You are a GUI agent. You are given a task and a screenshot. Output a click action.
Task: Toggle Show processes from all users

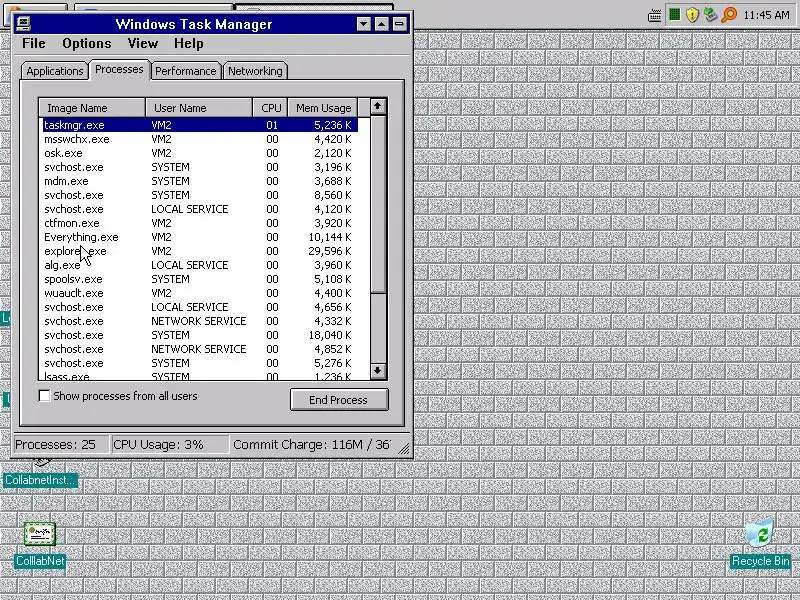44,396
